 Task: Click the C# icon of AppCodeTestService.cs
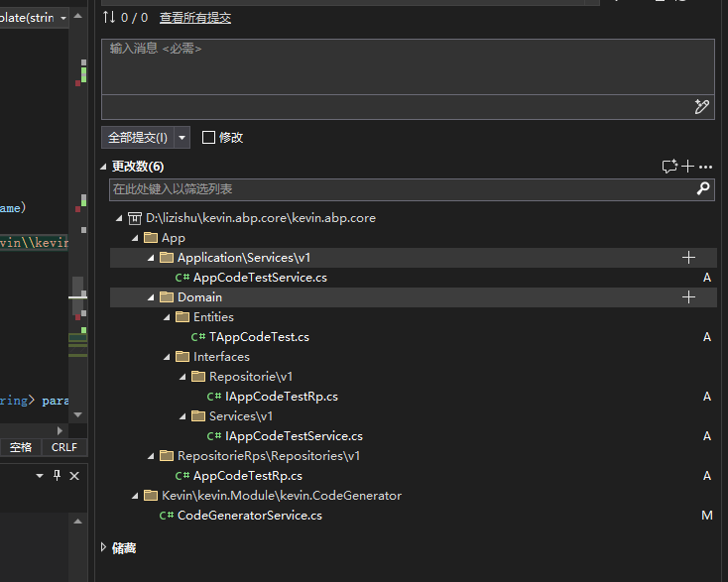pos(182,278)
